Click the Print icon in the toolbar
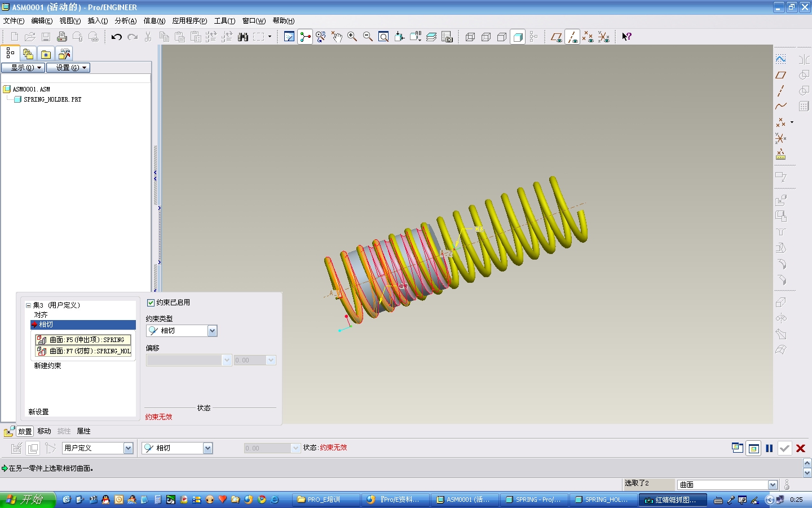The width and height of the screenshot is (812, 508). (x=62, y=37)
